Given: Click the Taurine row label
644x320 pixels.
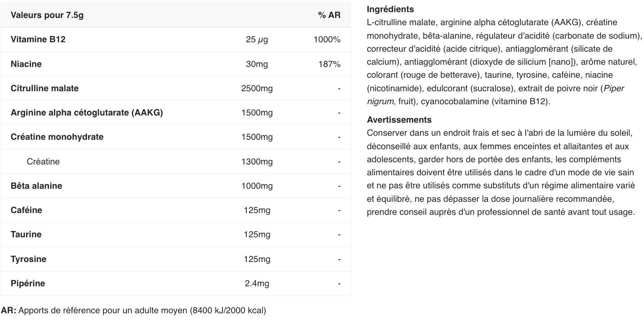Looking at the screenshot, I should (x=26, y=234).
